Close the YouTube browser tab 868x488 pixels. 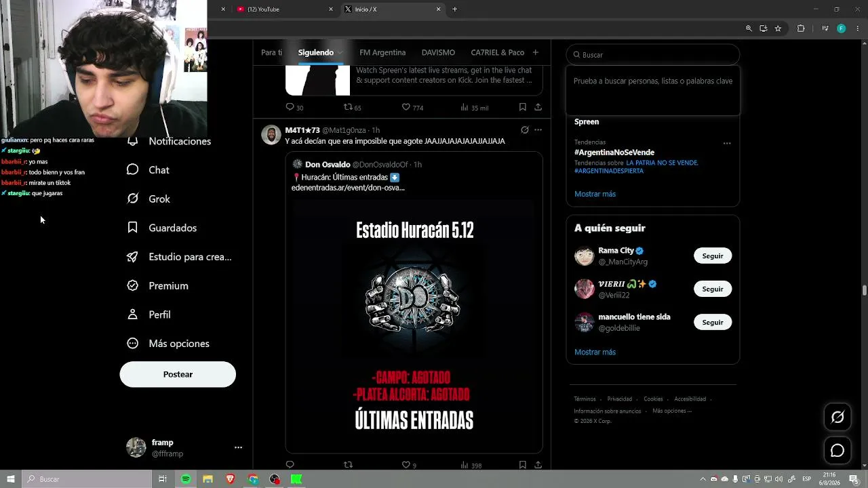331,9
